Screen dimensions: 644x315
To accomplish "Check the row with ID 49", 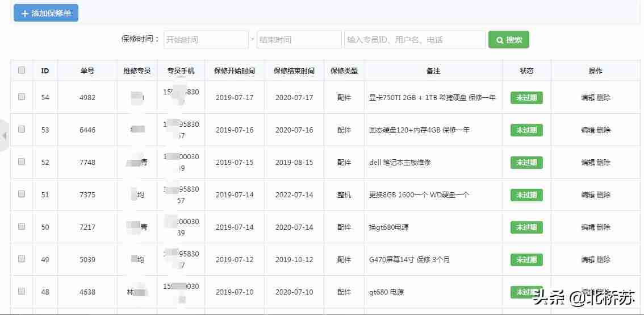I will coord(22,259).
